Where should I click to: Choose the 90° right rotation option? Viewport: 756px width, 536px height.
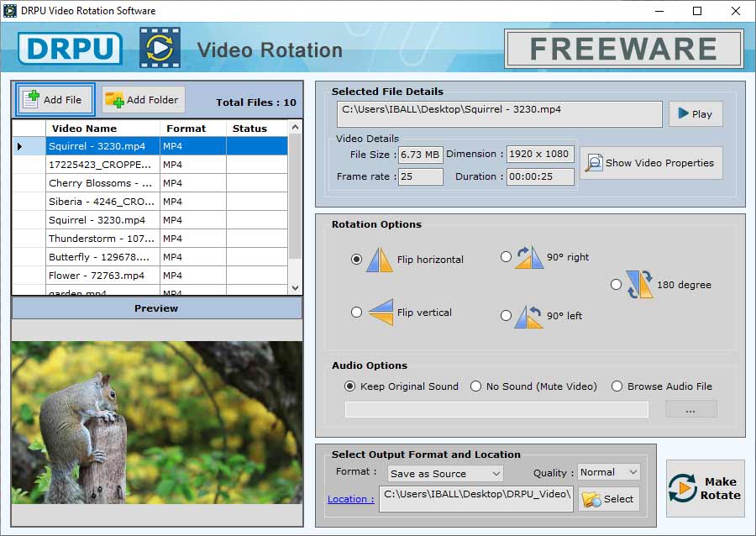(x=506, y=257)
